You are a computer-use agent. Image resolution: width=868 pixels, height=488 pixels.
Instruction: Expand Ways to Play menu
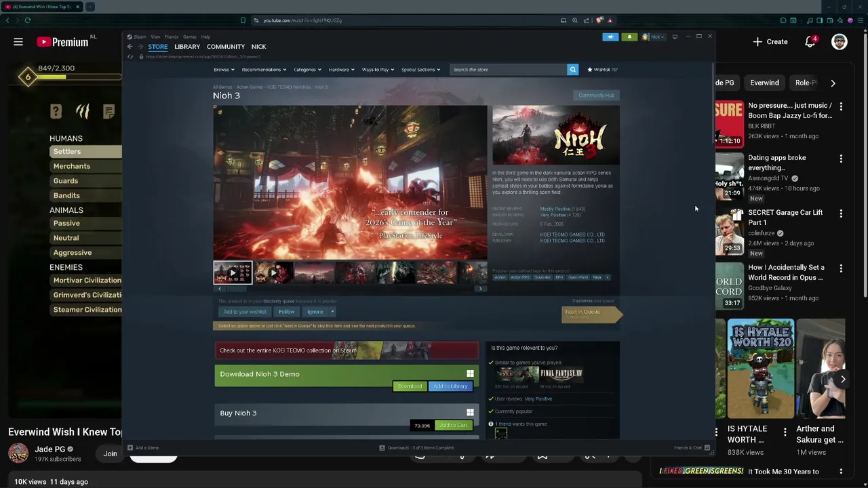click(x=378, y=69)
